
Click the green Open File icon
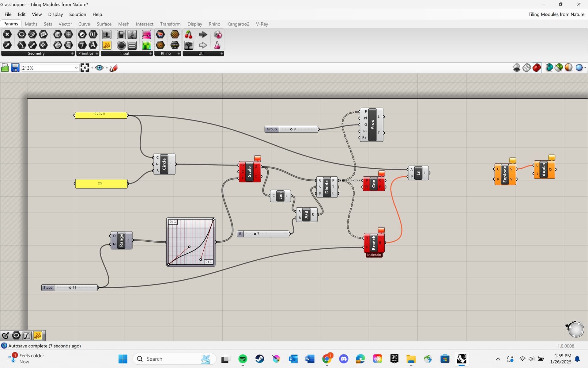point(5,68)
